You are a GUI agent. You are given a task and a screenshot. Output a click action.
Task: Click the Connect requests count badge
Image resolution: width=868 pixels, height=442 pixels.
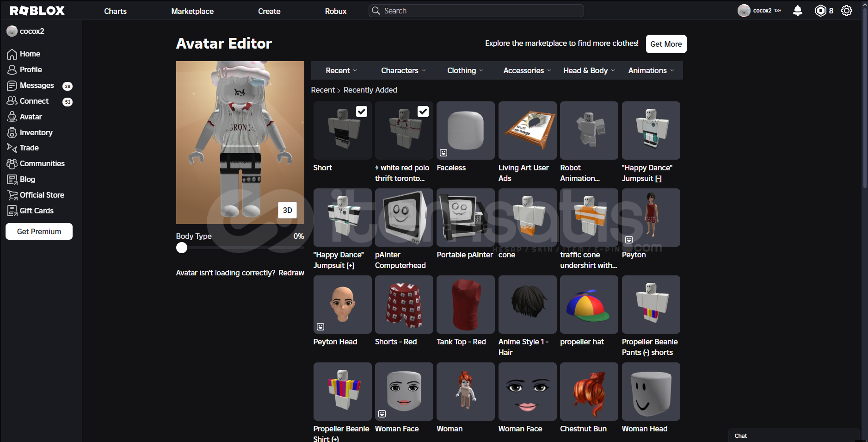(68, 102)
